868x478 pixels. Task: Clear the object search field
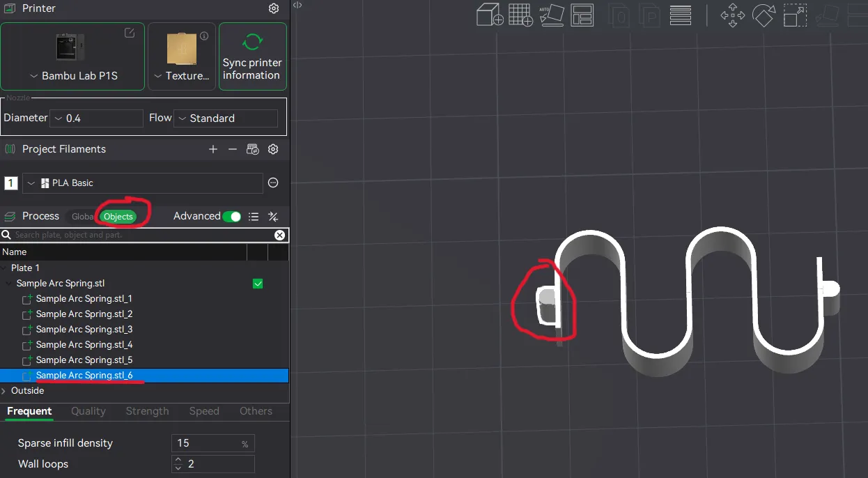pos(279,235)
